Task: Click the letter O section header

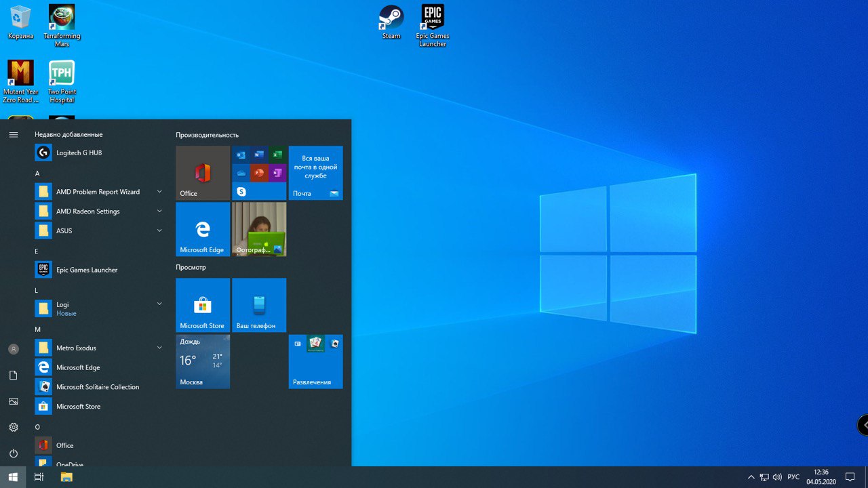Action: (x=37, y=427)
